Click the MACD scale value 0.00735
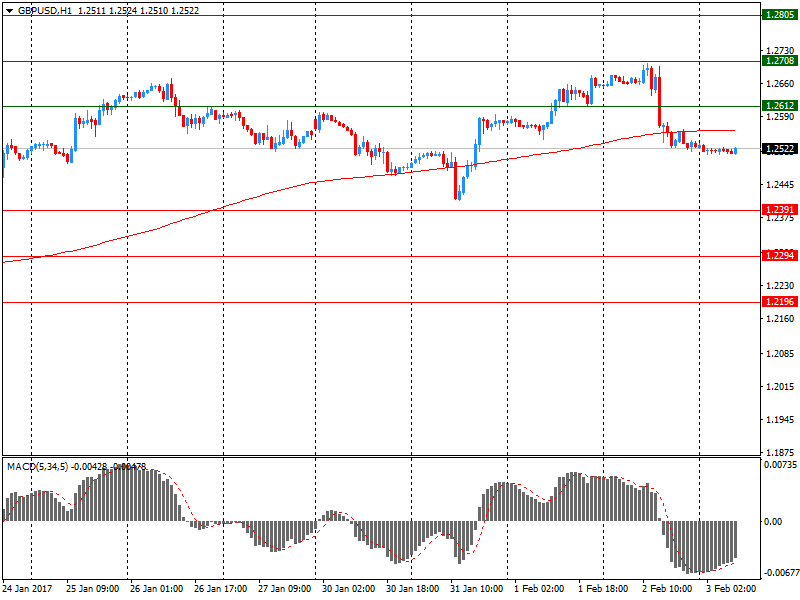 point(780,465)
